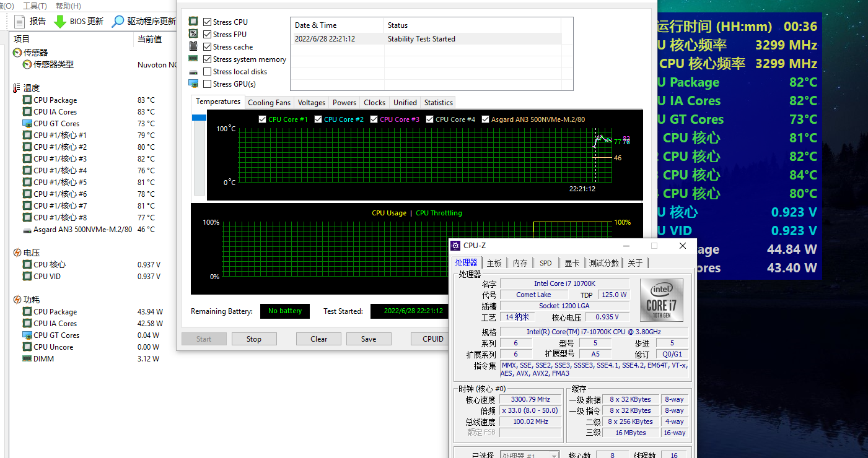Open 驱动程序更新 via its magnifier icon
Image resolution: width=868 pixels, height=458 pixels.
coord(118,21)
